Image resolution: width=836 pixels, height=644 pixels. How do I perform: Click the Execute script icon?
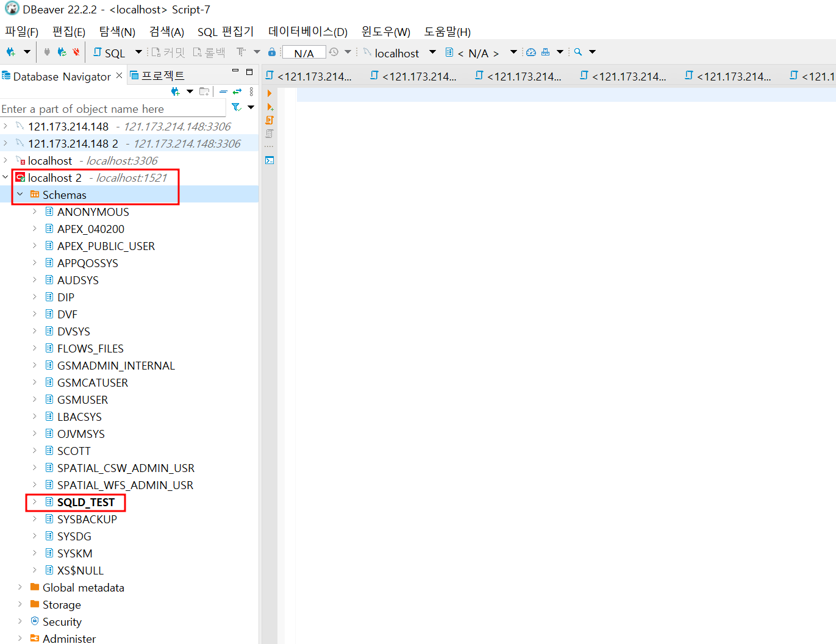coord(270,120)
